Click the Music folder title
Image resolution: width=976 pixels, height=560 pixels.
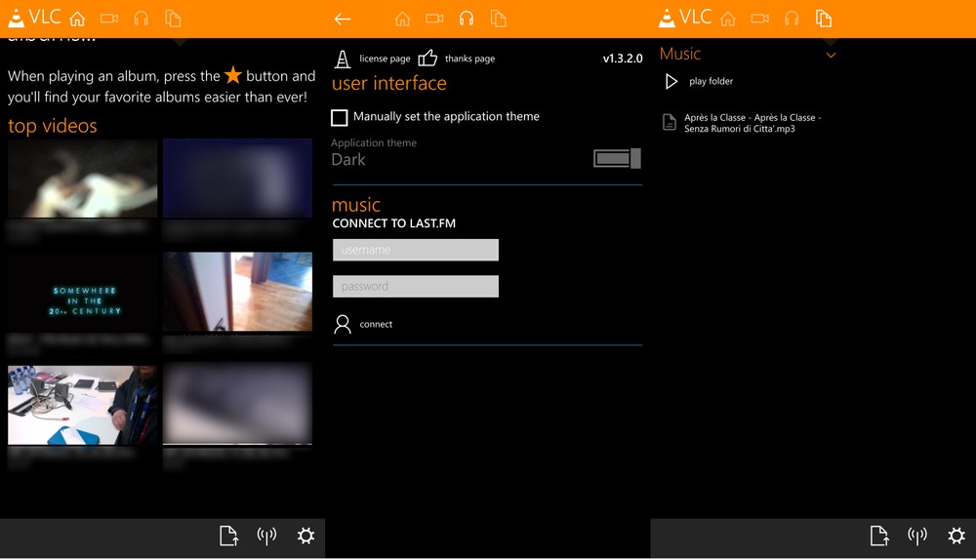click(x=679, y=54)
